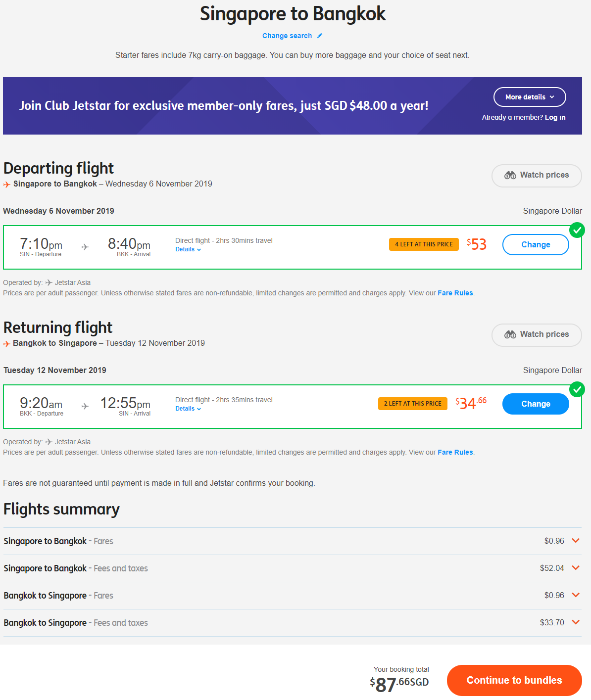Click the pencil icon beside Change search

point(320,36)
